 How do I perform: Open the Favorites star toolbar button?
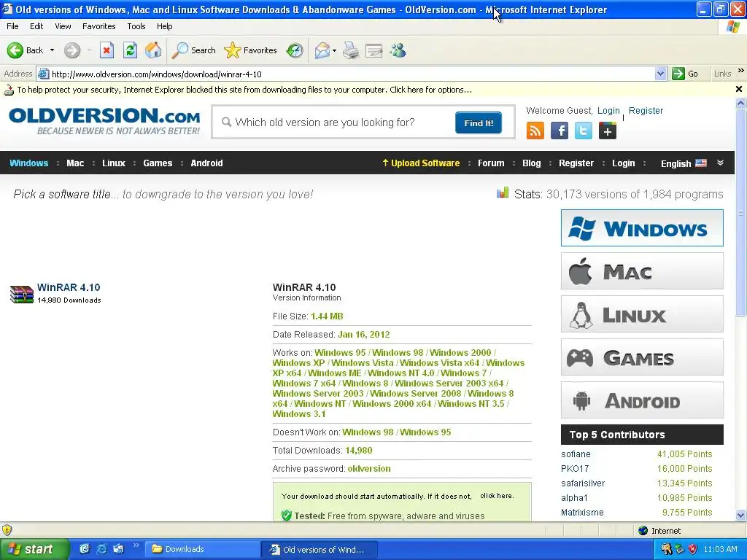251,50
